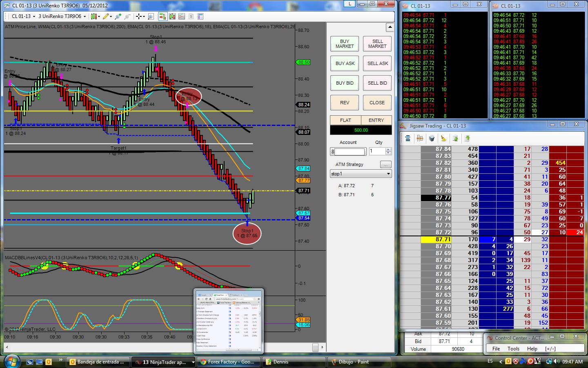Switch to Bandeja de entrada taskbar item

98,362
